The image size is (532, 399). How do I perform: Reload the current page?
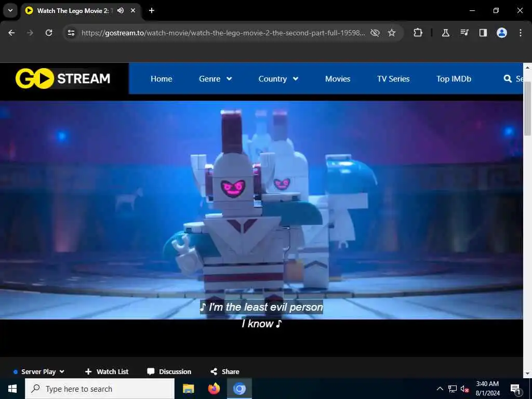[49, 33]
